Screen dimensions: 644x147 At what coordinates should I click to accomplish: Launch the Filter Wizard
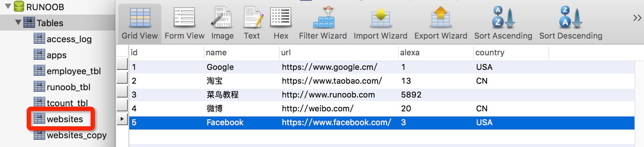tap(323, 23)
